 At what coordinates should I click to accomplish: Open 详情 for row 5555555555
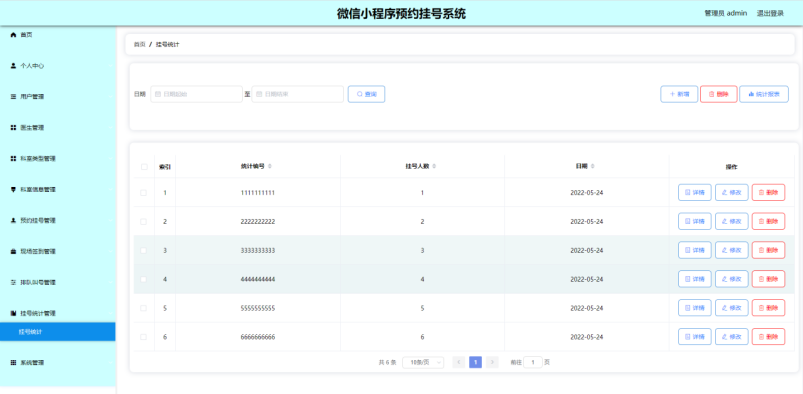point(694,308)
